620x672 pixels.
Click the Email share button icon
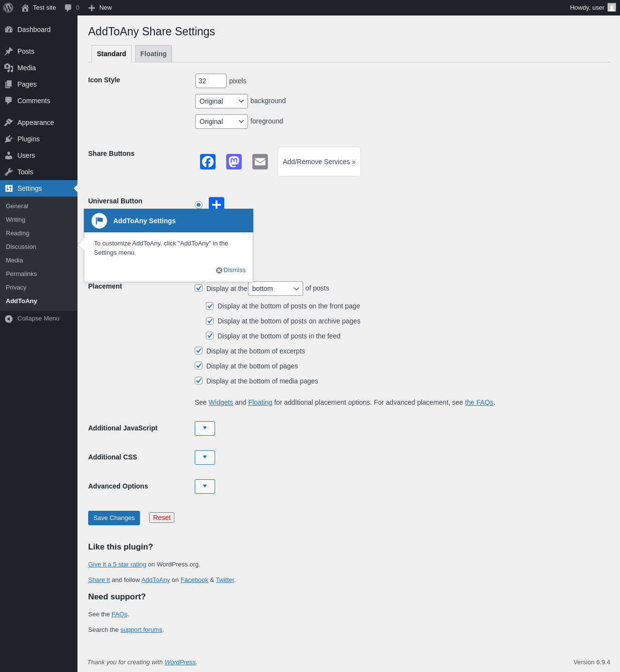(x=260, y=162)
